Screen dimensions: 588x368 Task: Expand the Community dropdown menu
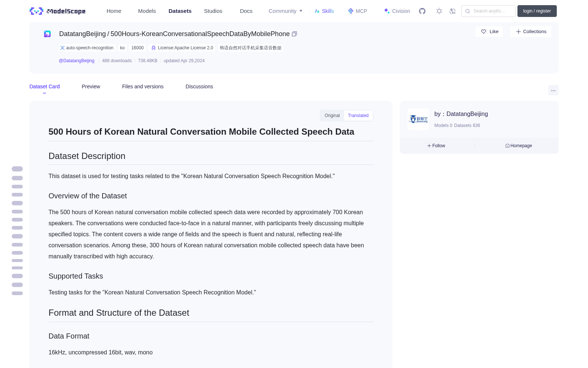click(x=286, y=11)
